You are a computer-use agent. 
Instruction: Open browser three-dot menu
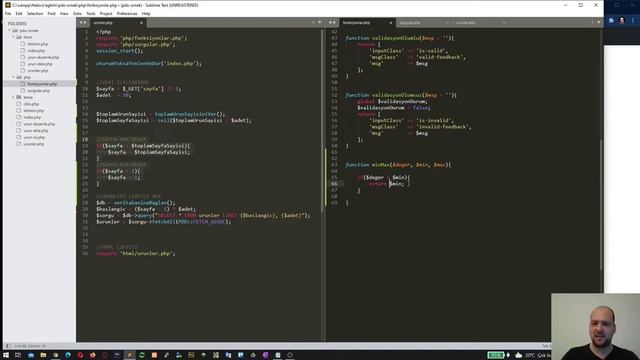[633, 20]
